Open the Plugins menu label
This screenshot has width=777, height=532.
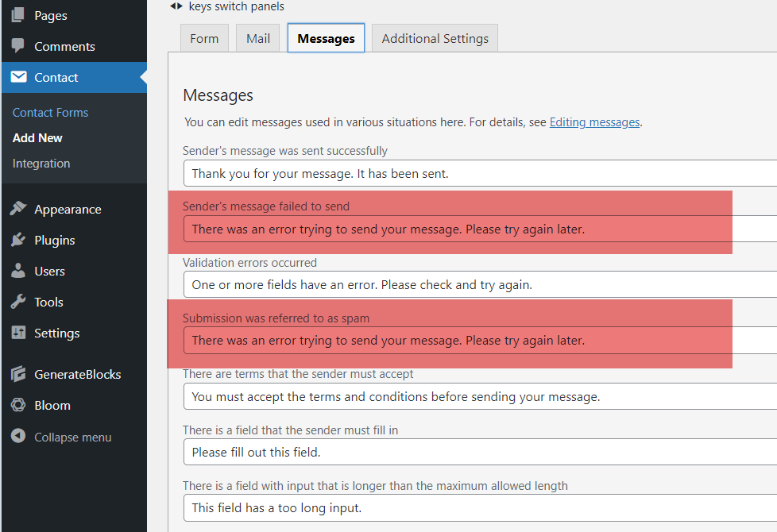click(x=55, y=241)
